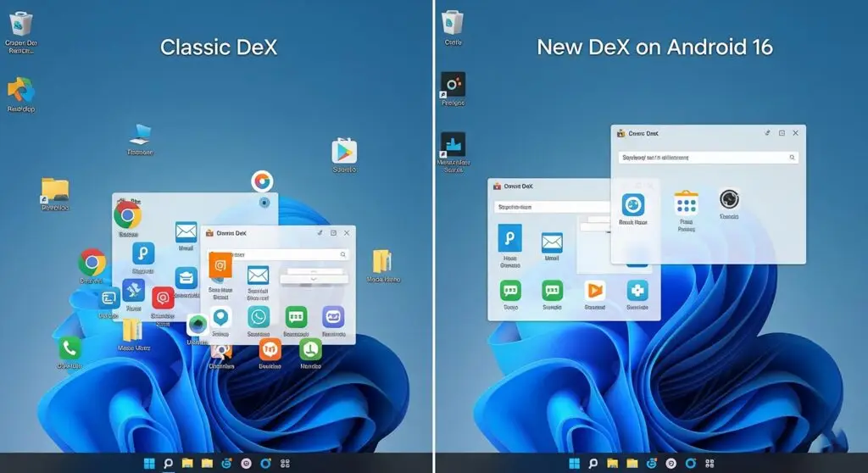The width and height of the screenshot is (868, 473).
Task: Open the blue round-face app in front New DeX window
Action: 632,204
